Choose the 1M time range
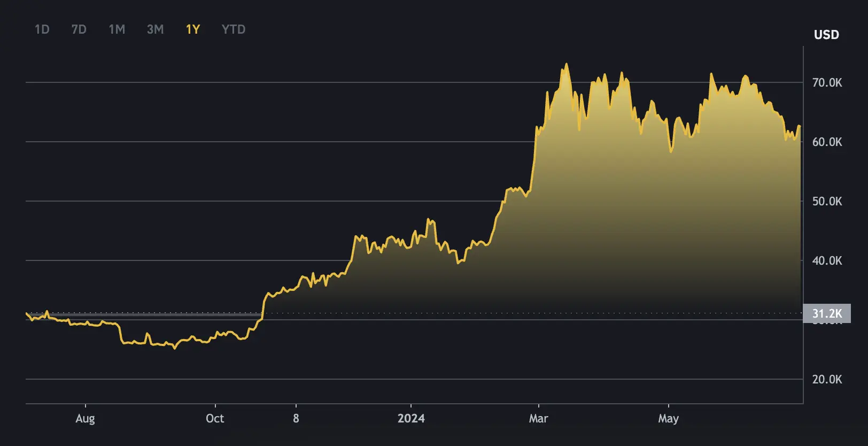This screenshot has height=446, width=868. click(117, 29)
